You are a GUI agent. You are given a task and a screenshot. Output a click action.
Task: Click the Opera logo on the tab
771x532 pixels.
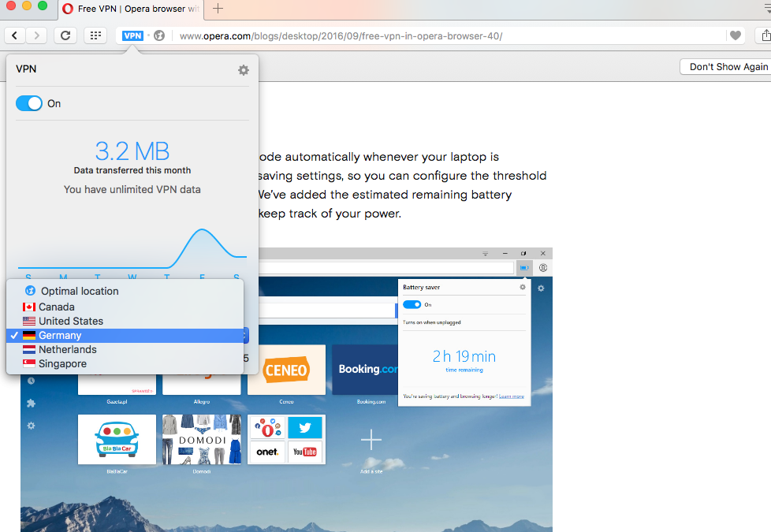click(68, 9)
